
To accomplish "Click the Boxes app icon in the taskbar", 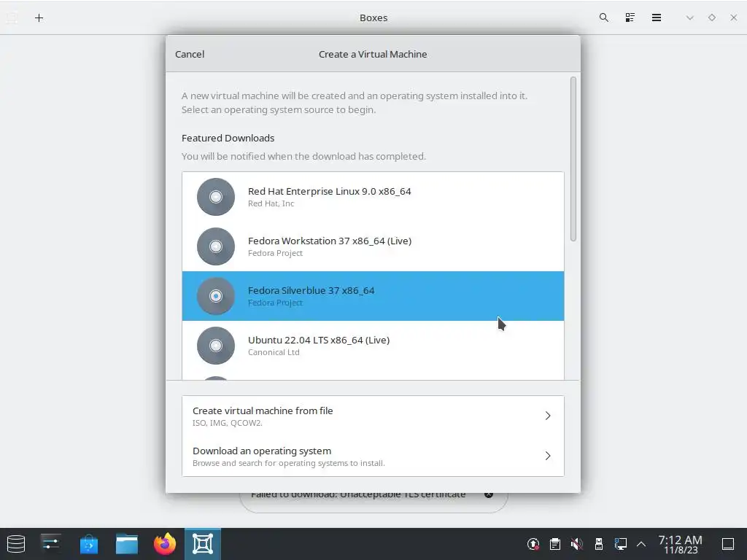I will [203, 544].
